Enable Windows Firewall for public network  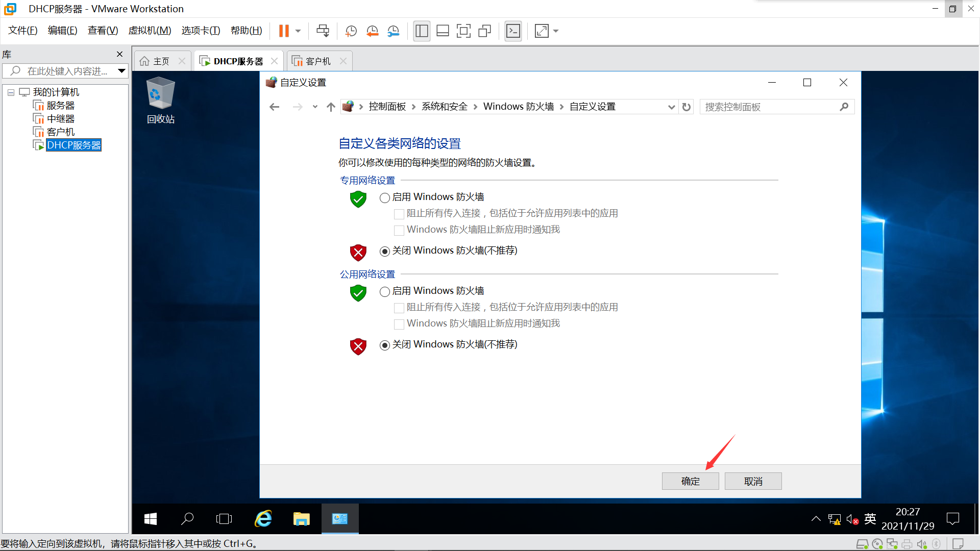(x=385, y=291)
